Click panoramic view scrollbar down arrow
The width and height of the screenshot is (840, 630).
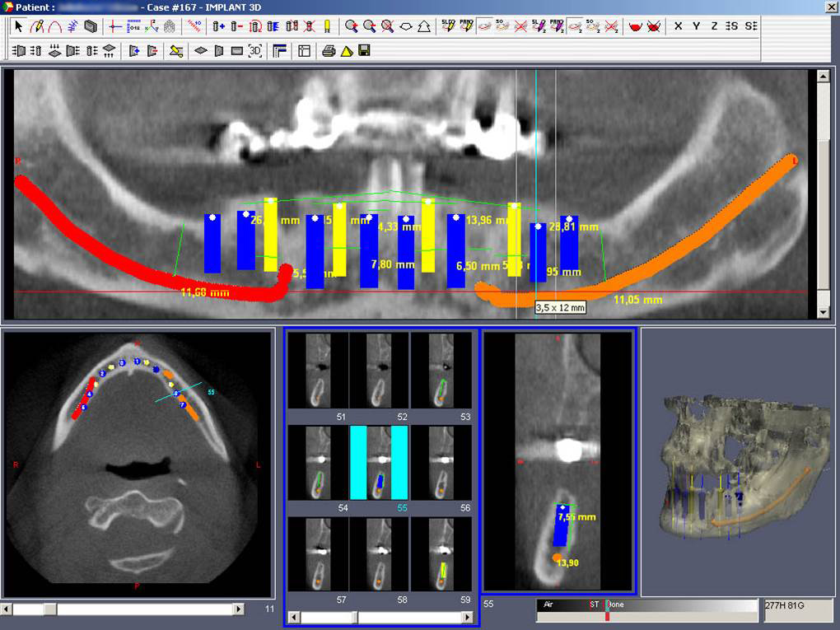click(821, 312)
